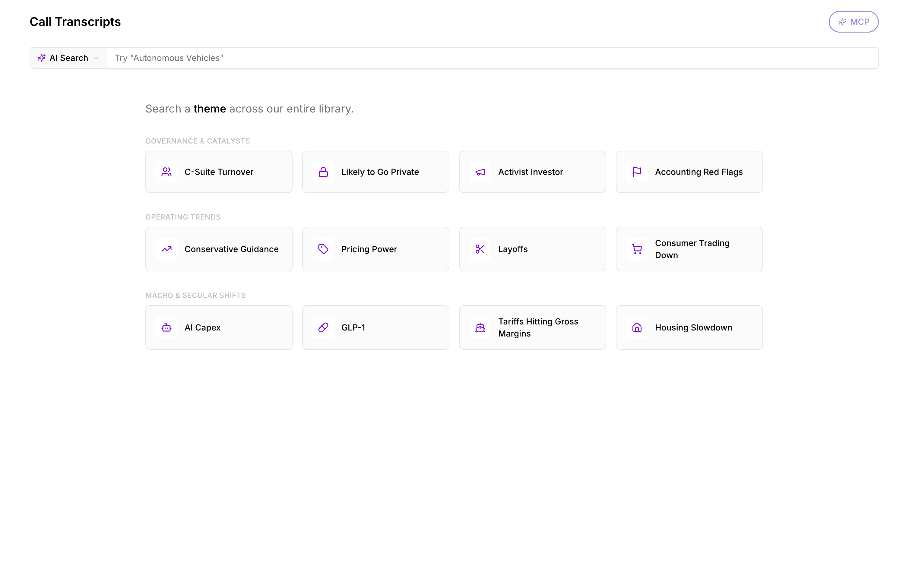Click the Call Transcripts page title
906x588 pixels.
pyautogui.click(x=75, y=22)
